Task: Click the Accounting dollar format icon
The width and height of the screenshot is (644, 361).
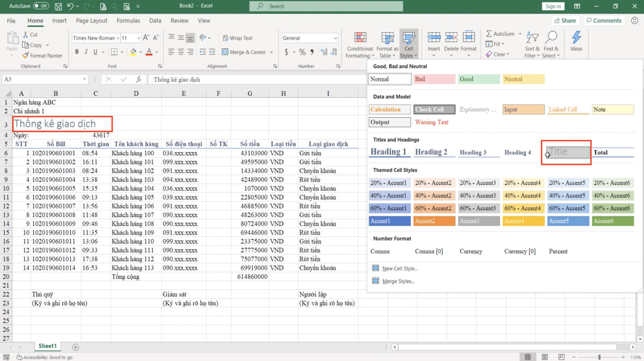Action: coord(287,52)
